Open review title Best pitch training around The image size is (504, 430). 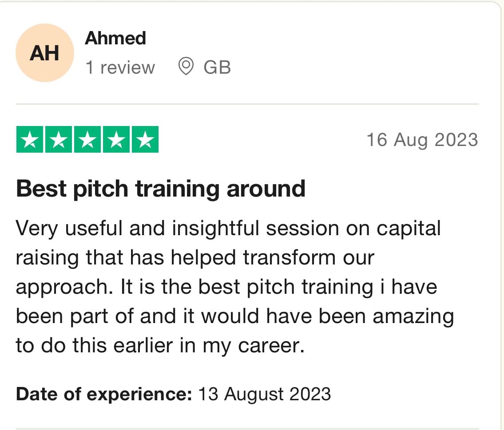(x=161, y=189)
